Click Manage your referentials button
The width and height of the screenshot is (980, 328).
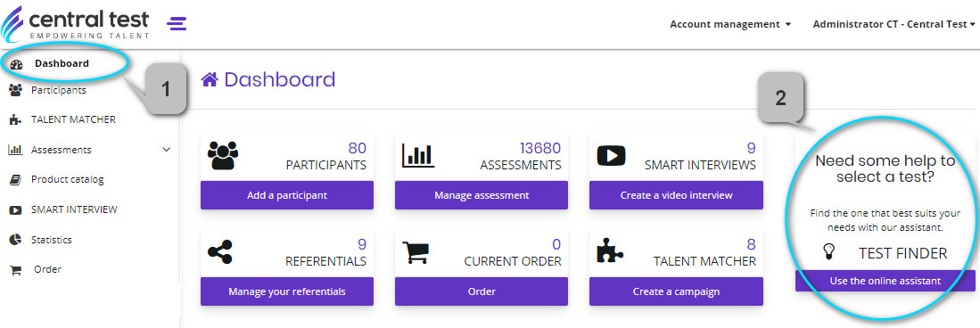coord(287,291)
